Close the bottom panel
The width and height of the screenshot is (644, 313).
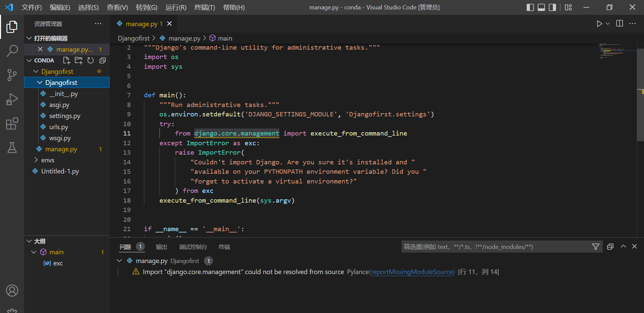634,246
